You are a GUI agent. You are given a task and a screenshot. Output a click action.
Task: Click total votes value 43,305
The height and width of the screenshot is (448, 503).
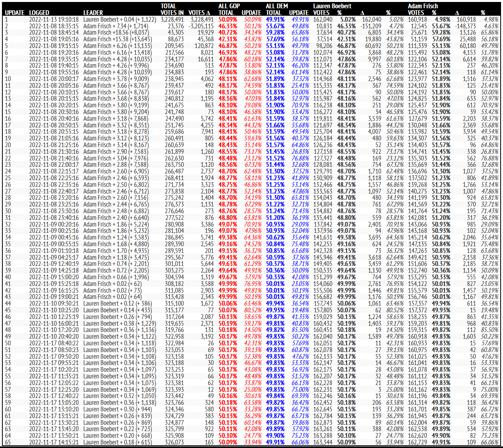(175, 33)
